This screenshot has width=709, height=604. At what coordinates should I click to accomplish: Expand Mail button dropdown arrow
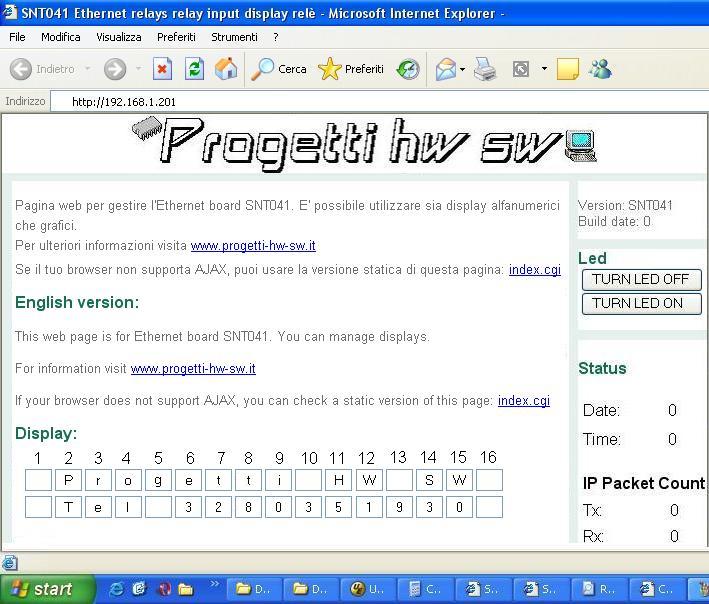[462, 69]
